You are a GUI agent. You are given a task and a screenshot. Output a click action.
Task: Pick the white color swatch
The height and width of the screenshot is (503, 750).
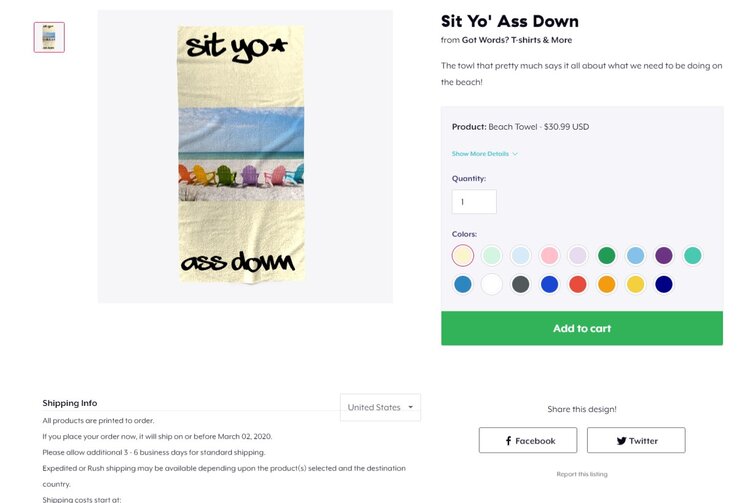491,284
